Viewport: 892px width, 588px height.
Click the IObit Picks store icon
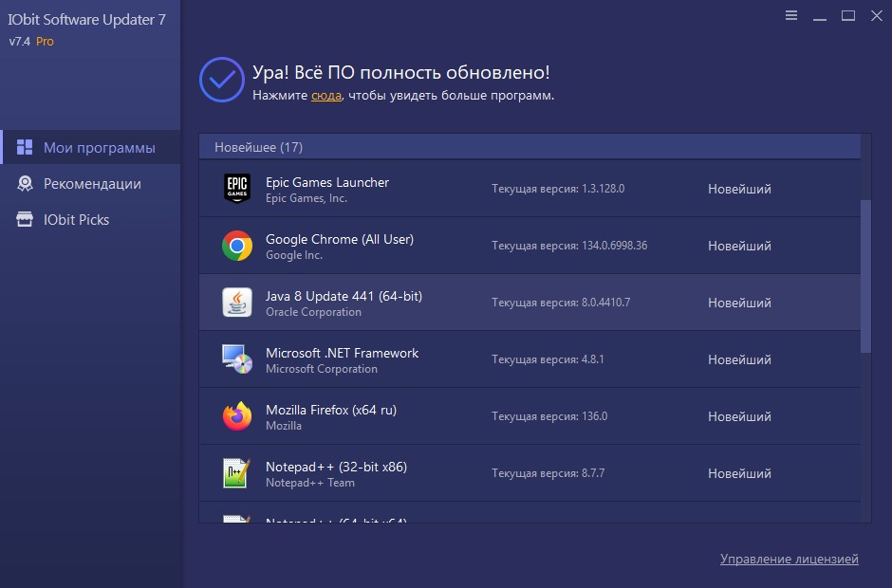click(x=25, y=219)
